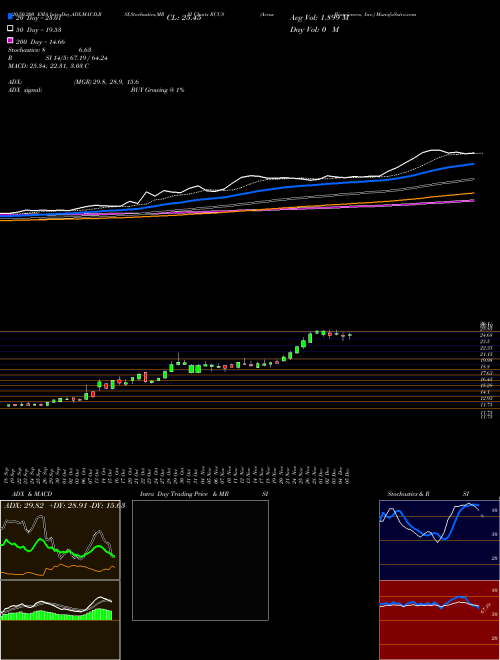Click the 'ADX signal:' label
Viewport: 500px width, 660px height.
click(25, 90)
